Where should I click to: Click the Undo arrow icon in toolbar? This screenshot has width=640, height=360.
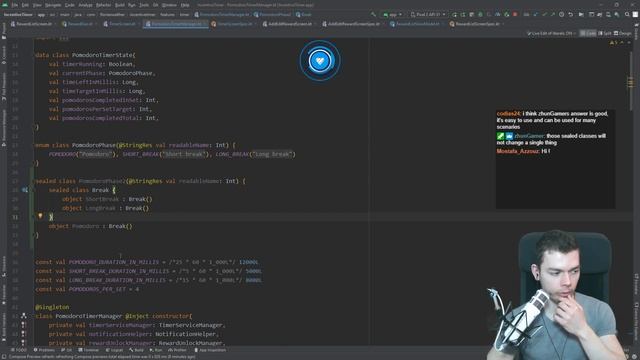570,14
